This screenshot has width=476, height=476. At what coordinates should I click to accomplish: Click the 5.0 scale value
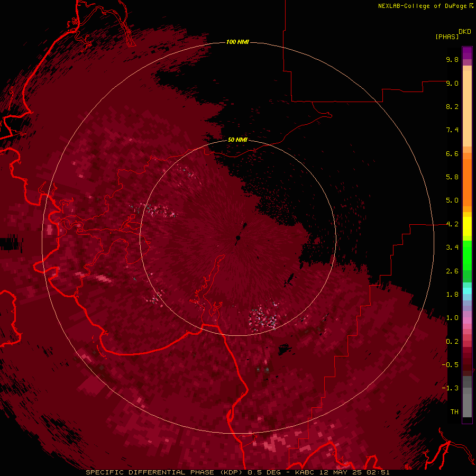pyautogui.click(x=452, y=200)
